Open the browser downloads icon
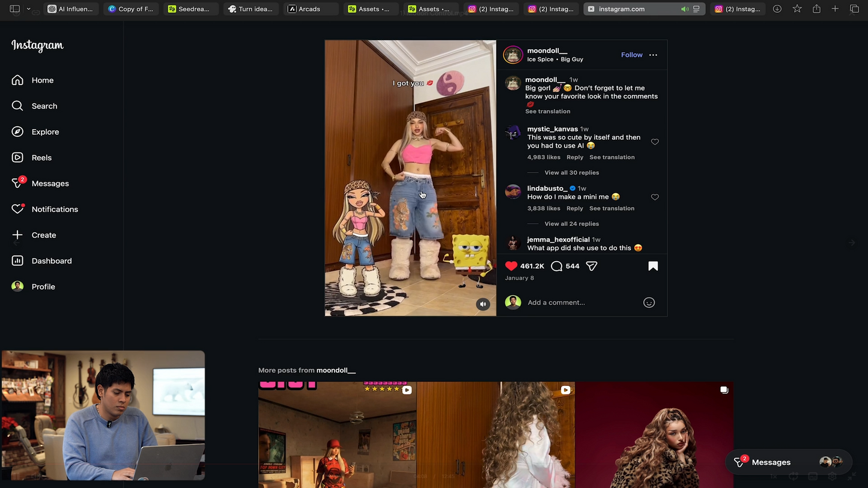This screenshot has height=488, width=868. [777, 9]
